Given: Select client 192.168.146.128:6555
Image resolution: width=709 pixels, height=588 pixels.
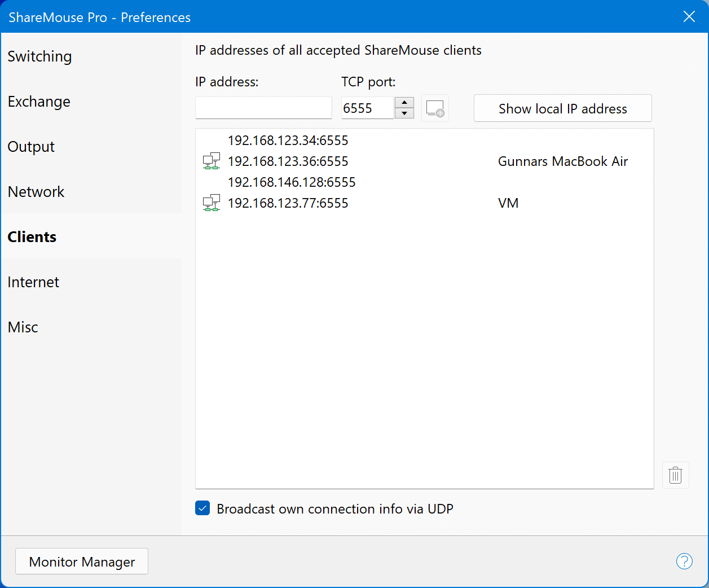Looking at the screenshot, I should (x=424, y=182).
